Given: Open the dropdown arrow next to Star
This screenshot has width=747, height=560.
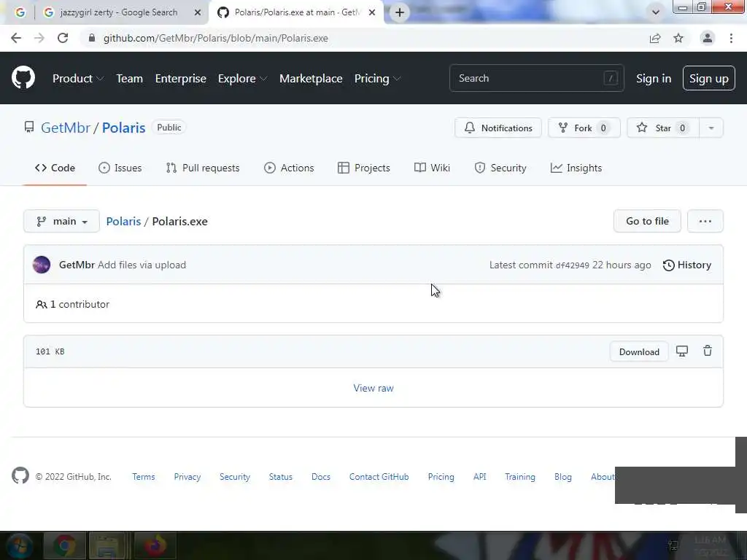Looking at the screenshot, I should [x=711, y=128].
